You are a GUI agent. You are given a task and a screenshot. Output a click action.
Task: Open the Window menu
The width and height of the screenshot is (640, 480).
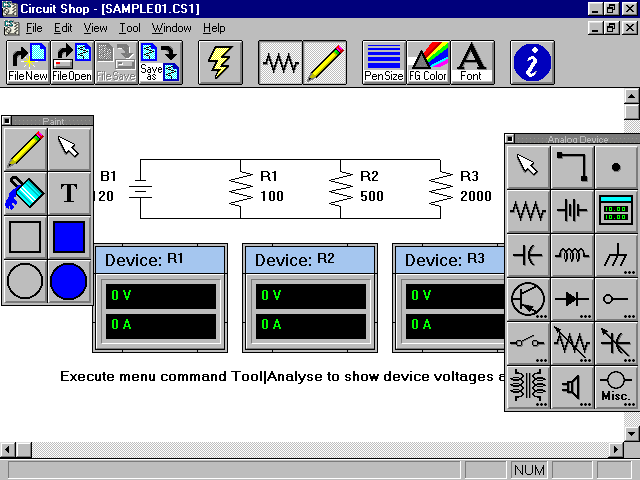(x=172, y=28)
